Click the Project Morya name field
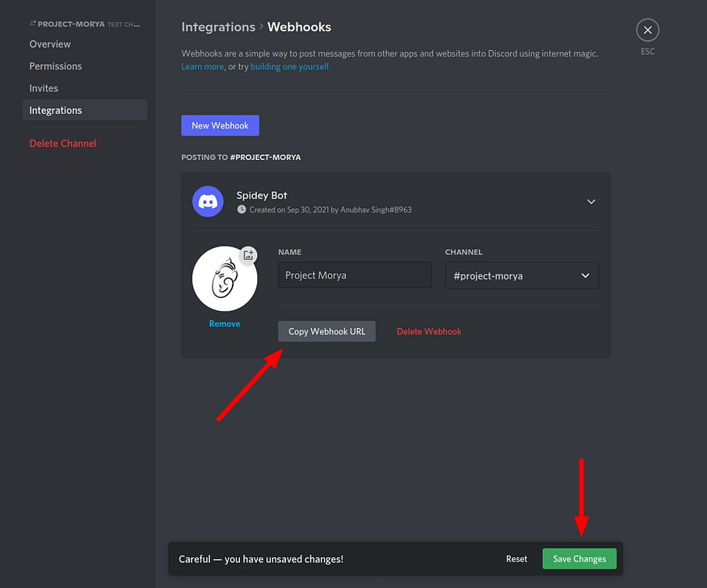This screenshot has width=707, height=588. click(x=355, y=275)
